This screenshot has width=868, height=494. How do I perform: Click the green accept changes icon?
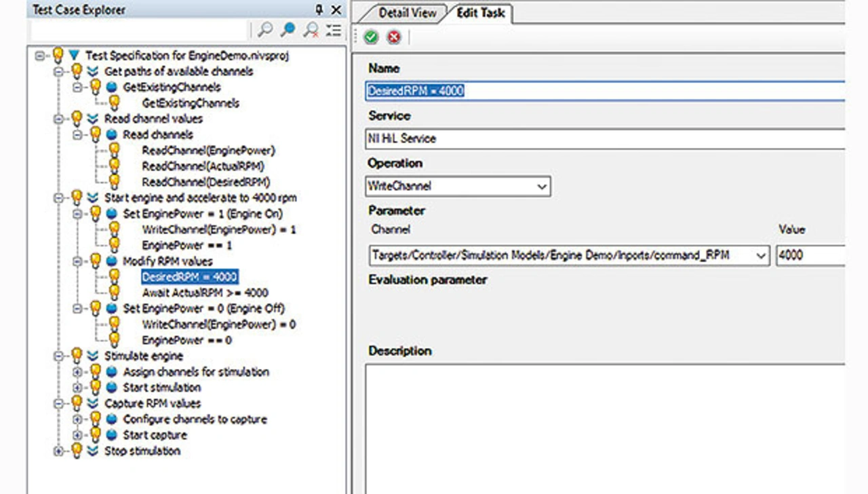coord(370,37)
